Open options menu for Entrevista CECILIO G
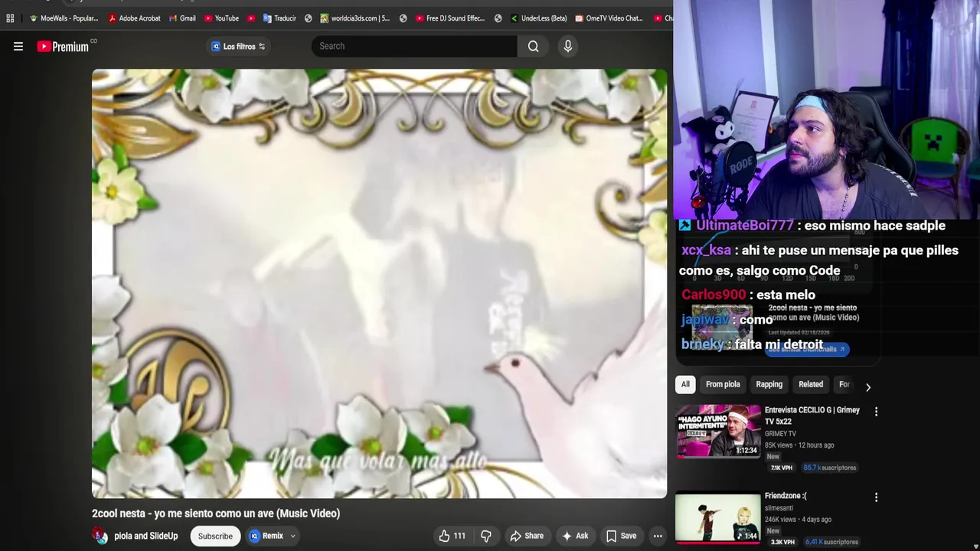This screenshot has height=551, width=980. (x=876, y=412)
